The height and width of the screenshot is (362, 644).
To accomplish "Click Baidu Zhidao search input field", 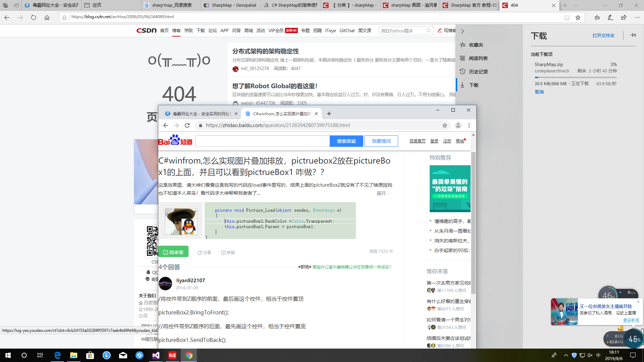I will (262, 141).
